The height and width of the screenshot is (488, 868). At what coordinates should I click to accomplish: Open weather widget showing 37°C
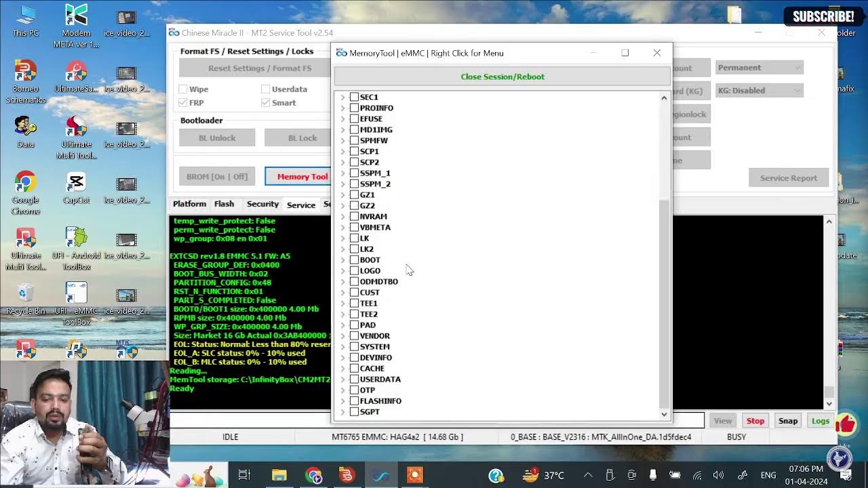pyautogui.click(x=543, y=475)
